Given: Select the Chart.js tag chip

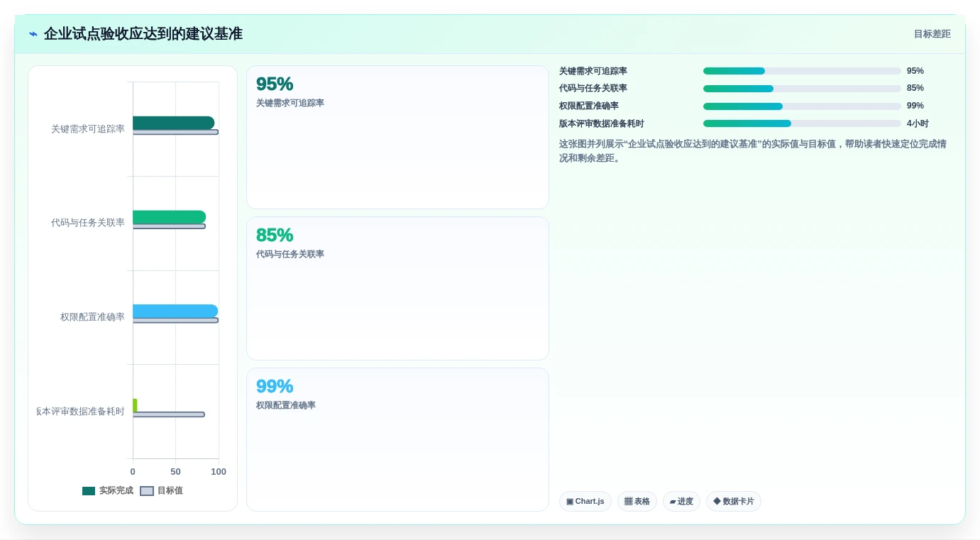Looking at the screenshot, I should (x=585, y=502).
